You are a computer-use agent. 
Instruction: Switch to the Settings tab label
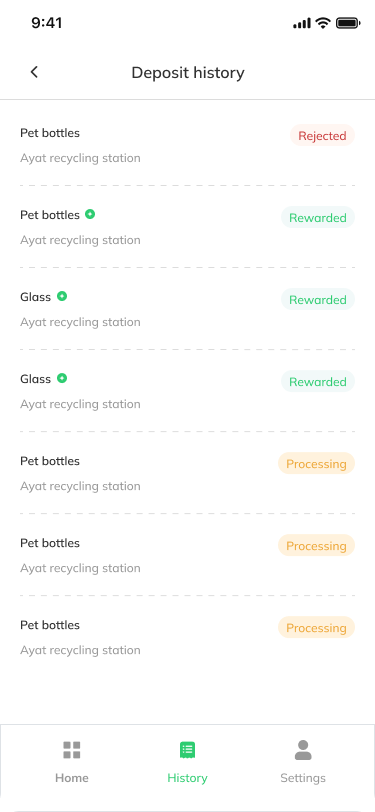pos(303,778)
